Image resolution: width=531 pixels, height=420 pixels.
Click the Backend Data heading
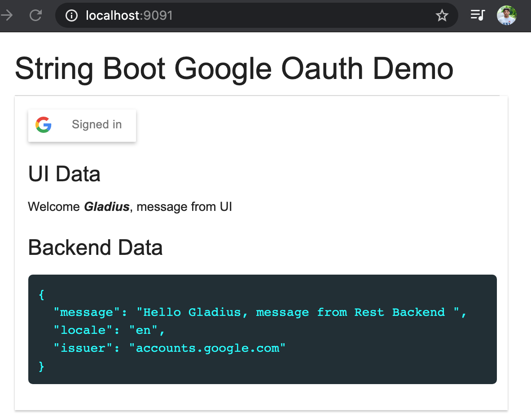click(x=95, y=247)
